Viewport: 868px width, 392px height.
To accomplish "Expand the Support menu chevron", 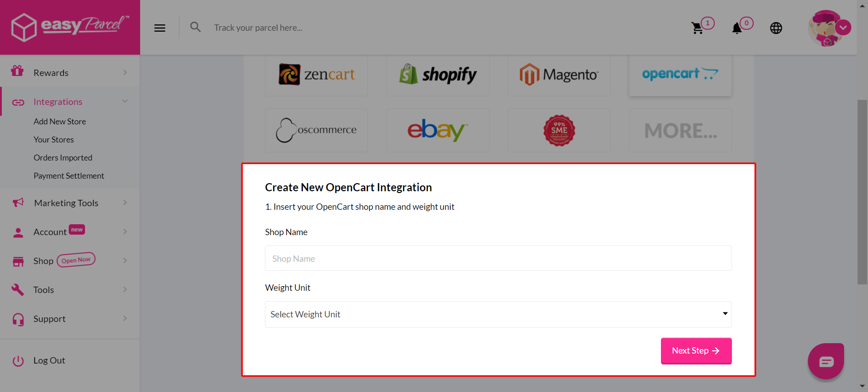I will [125, 318].
